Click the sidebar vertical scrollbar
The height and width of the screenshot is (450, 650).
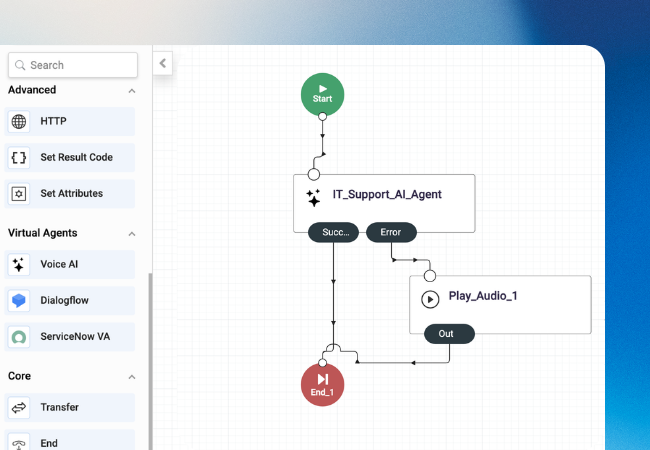click(150, 360)
